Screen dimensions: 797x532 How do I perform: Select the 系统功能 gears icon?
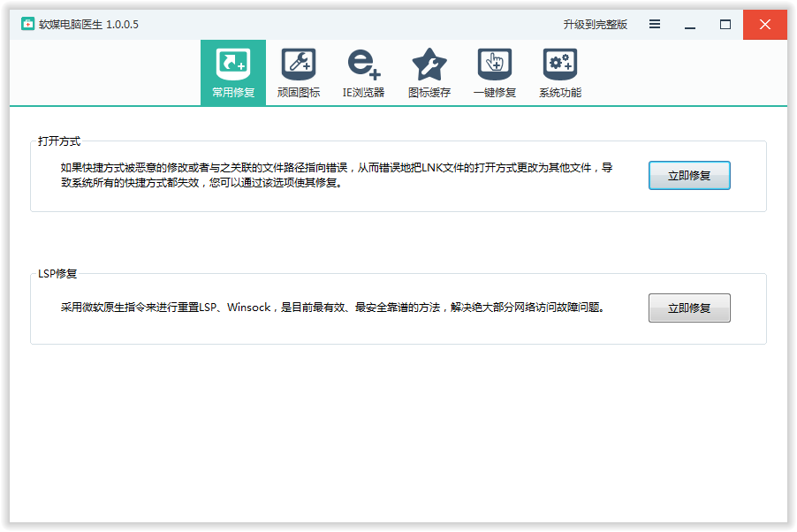tap(560, 65)
